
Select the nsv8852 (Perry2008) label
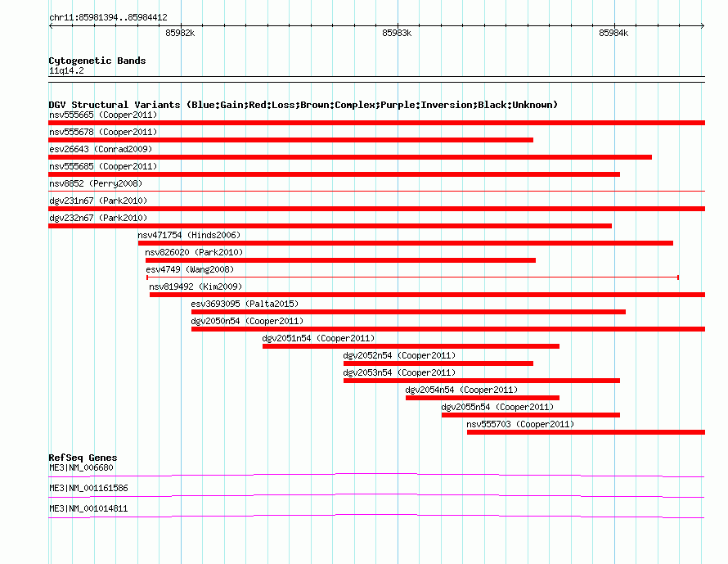point(96,183)
